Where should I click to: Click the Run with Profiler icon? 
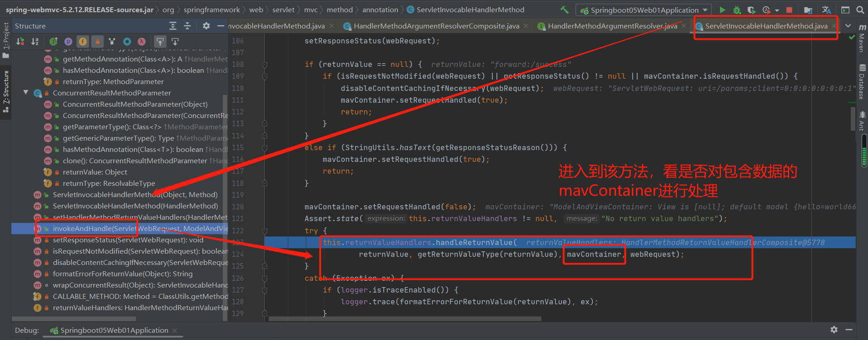[x=766, y=9]
